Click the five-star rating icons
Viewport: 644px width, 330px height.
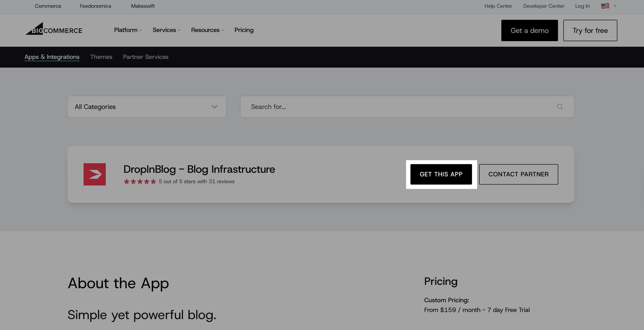(140, 182)
